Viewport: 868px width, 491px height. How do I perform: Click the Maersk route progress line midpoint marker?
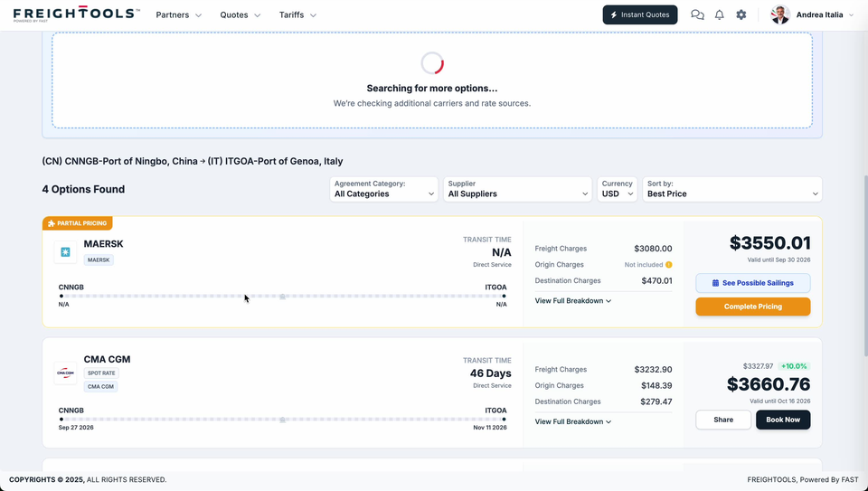click(x=282, y=297)
